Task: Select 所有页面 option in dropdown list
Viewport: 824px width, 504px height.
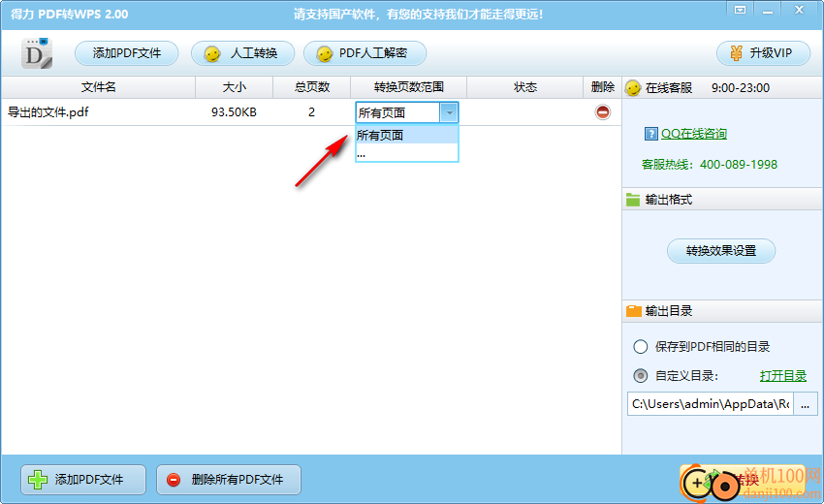Action: click(407, 135)
